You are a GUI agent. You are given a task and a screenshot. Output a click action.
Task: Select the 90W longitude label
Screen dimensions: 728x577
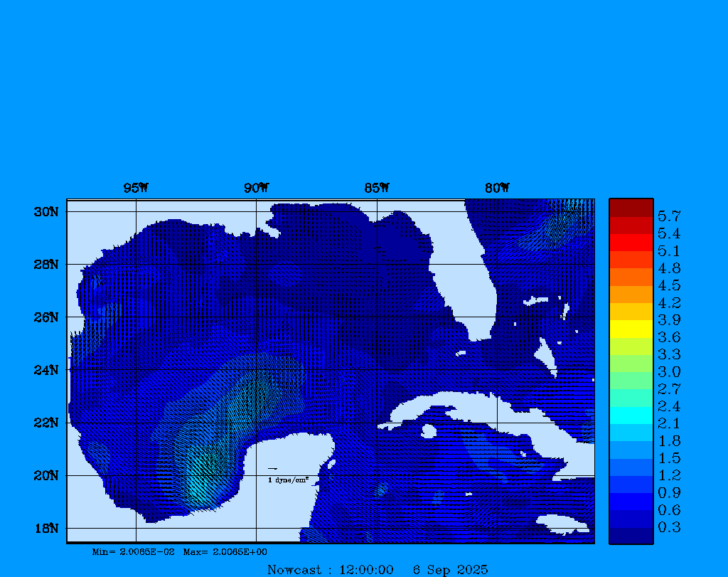257,188
